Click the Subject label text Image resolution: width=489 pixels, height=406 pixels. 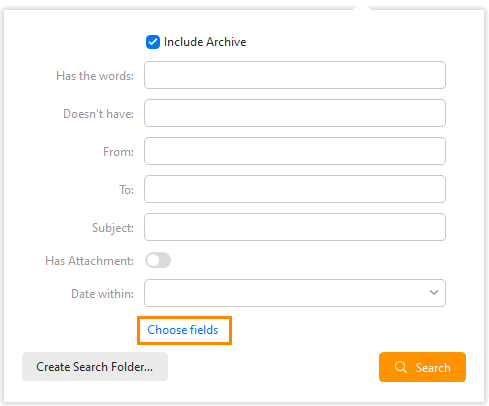(x=113, y=228)
